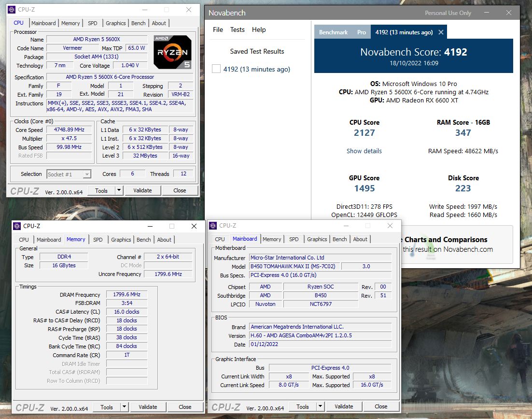
Task: Click Multiplier value x 47.5
Action: 69,138
